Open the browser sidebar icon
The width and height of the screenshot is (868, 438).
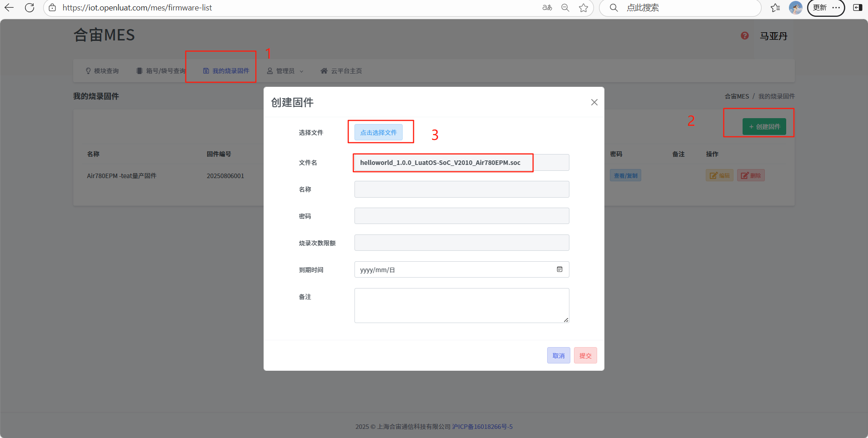click(858, 8)
